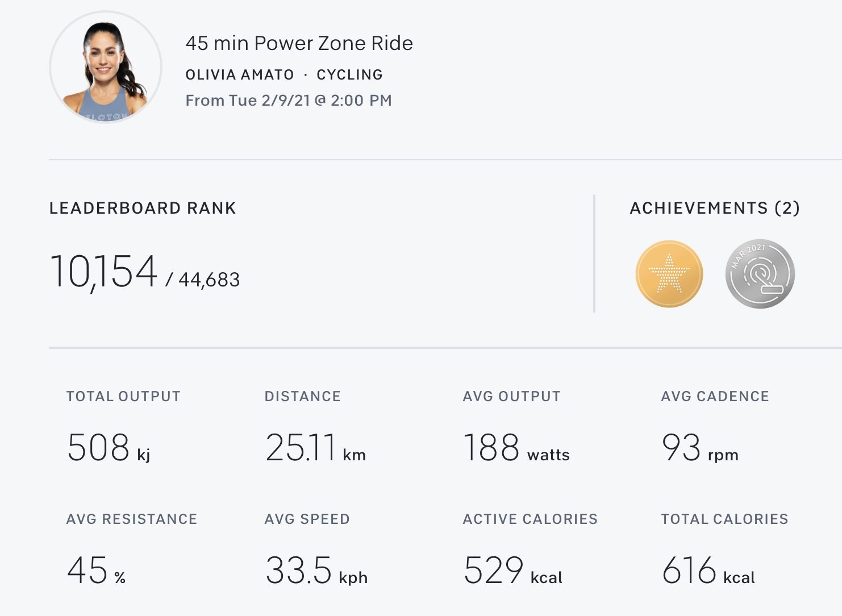842x616 pixels.
Task: Click the gold star achievement badge
Action: coord(669,274)
